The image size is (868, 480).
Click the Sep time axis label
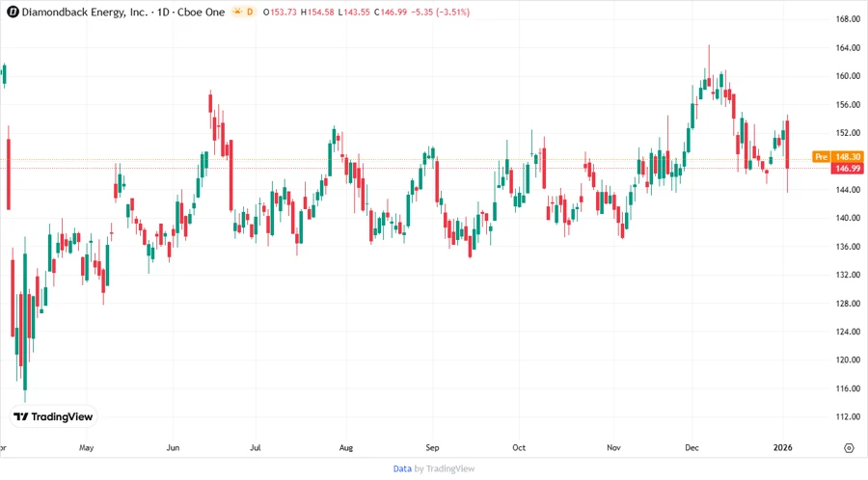tap(432, 448)
